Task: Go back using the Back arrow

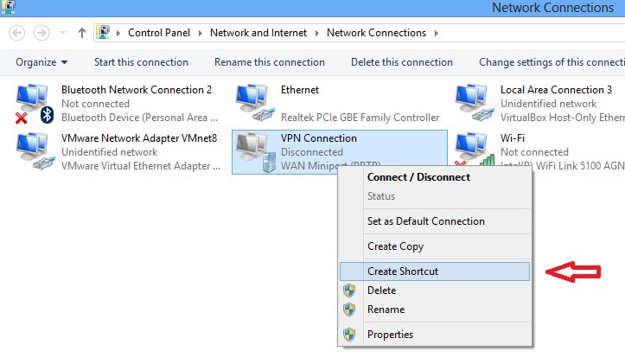Action: pos(16,33)
